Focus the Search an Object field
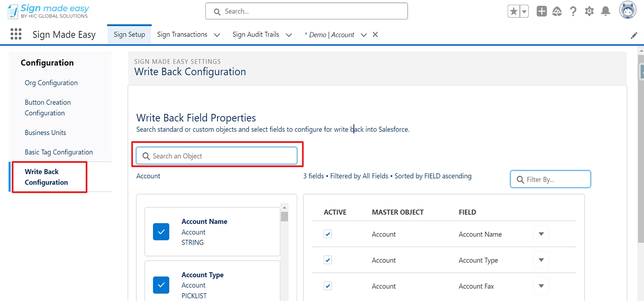The width and height of the screenshot is (644, 301). [x=217, y=156]
